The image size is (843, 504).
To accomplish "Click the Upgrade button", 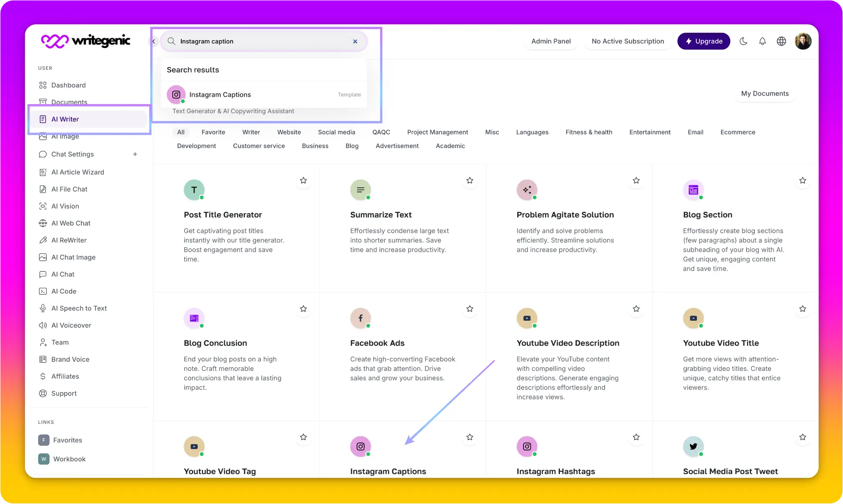I will (704, 41).
